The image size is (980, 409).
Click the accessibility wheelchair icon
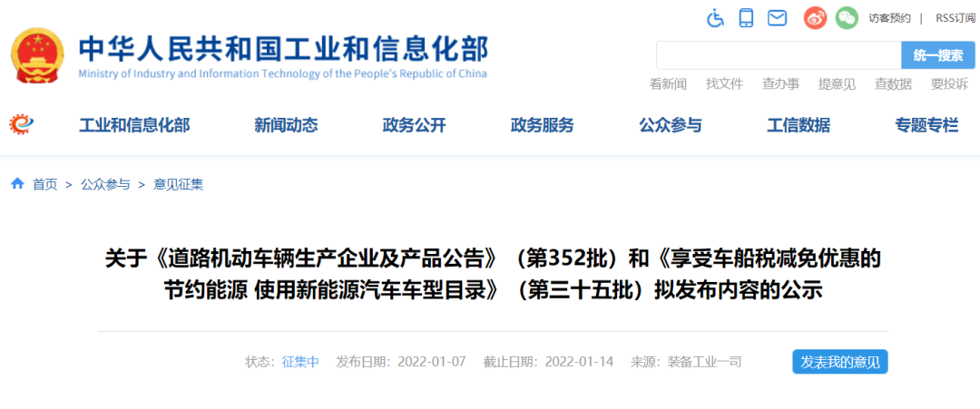[x=715, y=17]
